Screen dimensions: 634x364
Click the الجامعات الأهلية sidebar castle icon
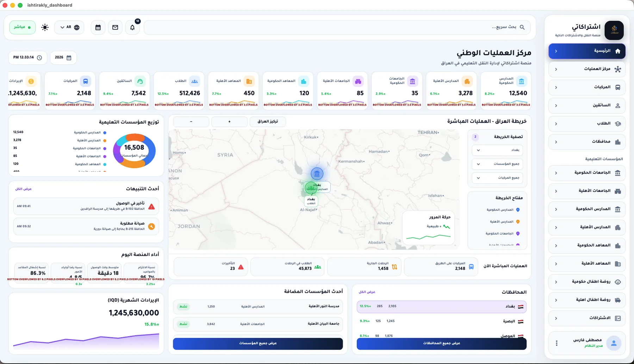(x=618, y=191)
